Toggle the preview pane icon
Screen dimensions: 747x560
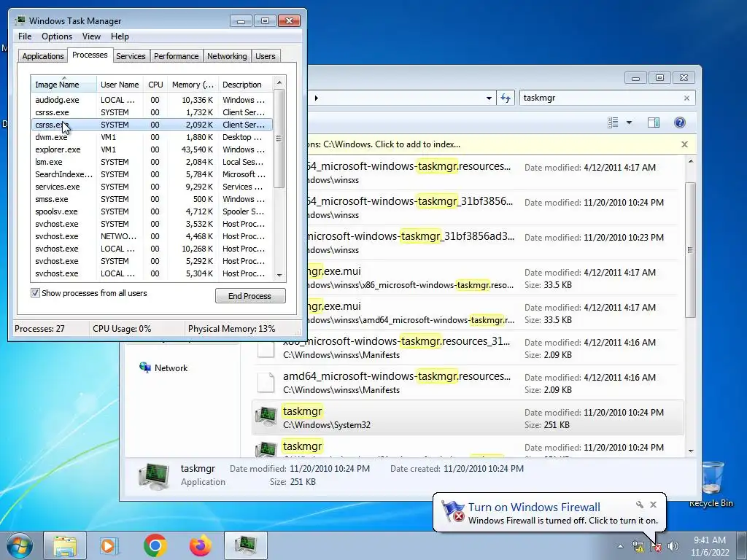tap(654, 122)
